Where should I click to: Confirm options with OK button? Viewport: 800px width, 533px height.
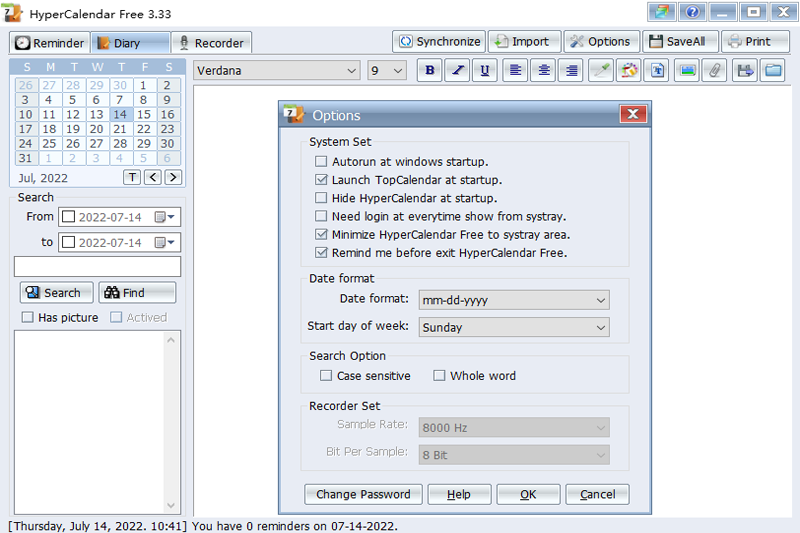(x=528, y=494)
